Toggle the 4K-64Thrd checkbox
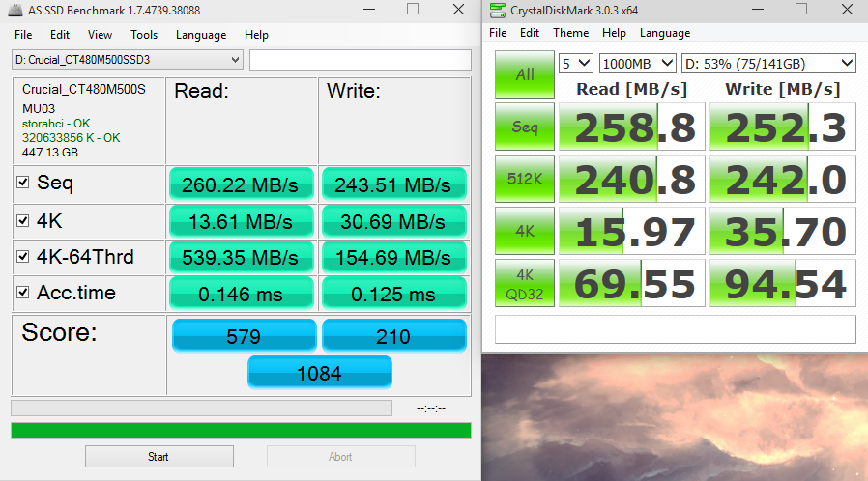The width and height of the screenshot is (868, 481). pos(23,257)
